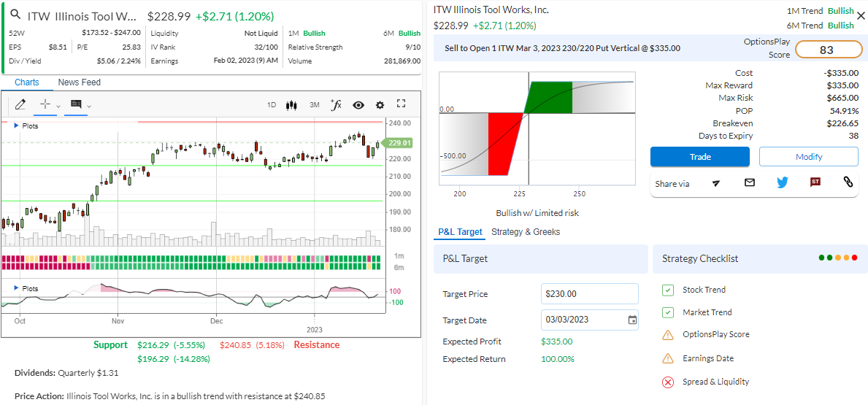The height and width of the screenshot is (405, 868).
Task: Open calendar picker for Target Date
Action: pyautogui.click(x=632, y=320)
